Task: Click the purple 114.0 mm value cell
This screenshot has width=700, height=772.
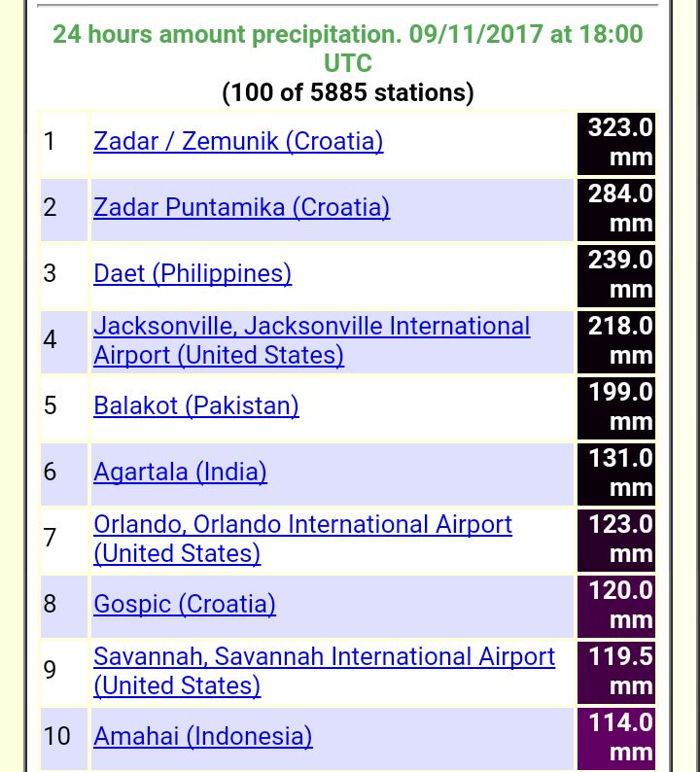Action: 616,739
